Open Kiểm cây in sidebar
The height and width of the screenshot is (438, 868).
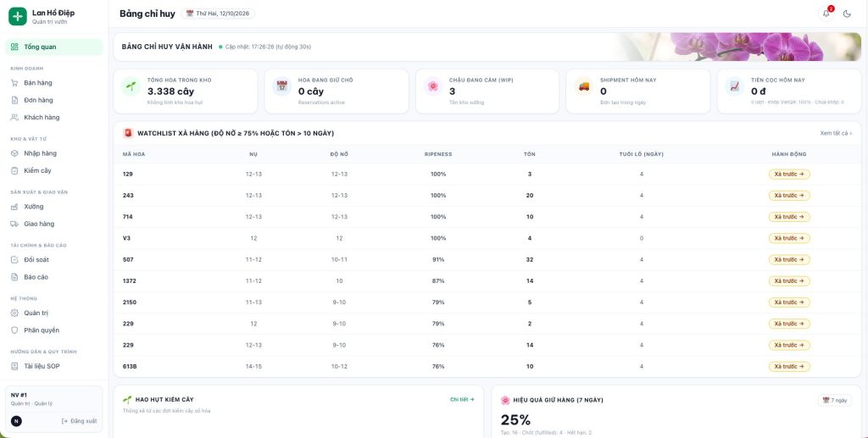pos(53,170)
